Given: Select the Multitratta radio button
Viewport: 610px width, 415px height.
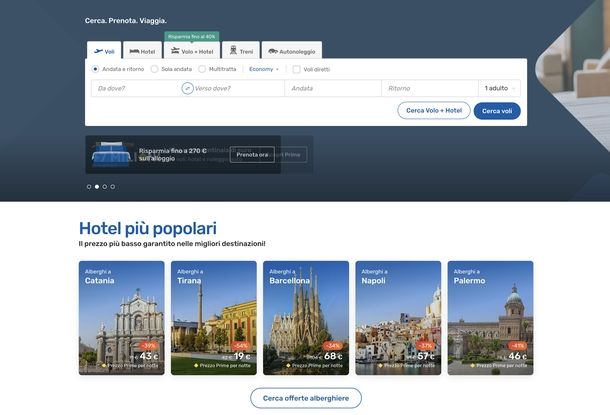Looking at the screenshot, I should [x=202, y=69].
